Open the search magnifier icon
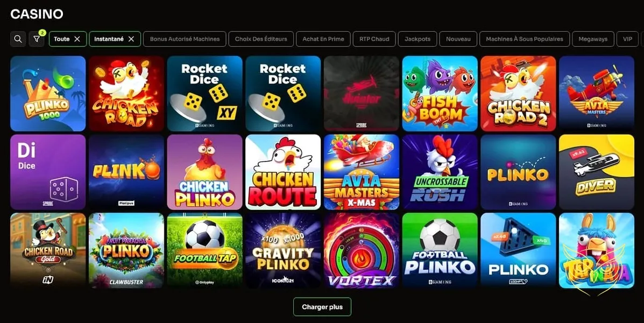644x323 pixels. coord(18,39)
